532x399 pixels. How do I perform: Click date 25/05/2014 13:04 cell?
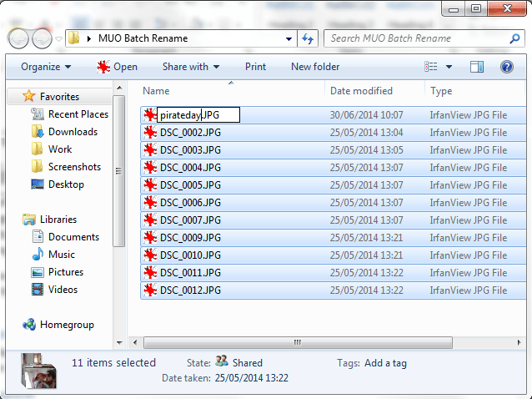tap(366, 133)
